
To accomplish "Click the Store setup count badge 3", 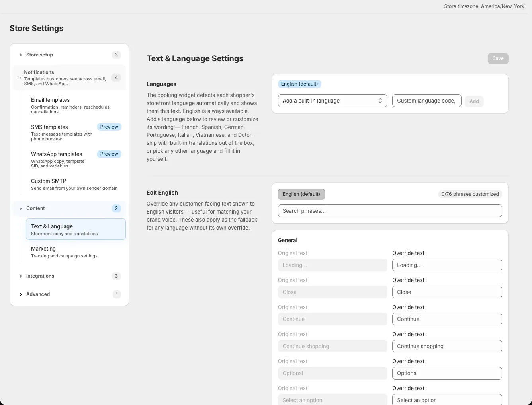I will [x=116, y=55].
